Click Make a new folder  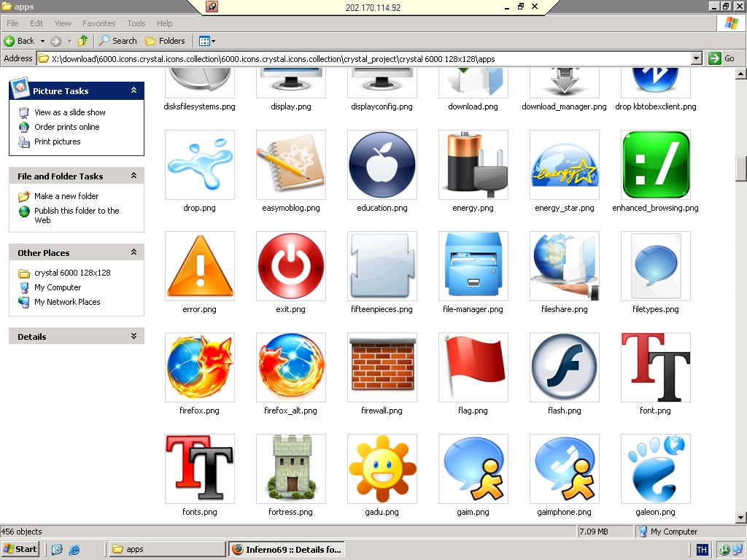click(x=66, y=196)
